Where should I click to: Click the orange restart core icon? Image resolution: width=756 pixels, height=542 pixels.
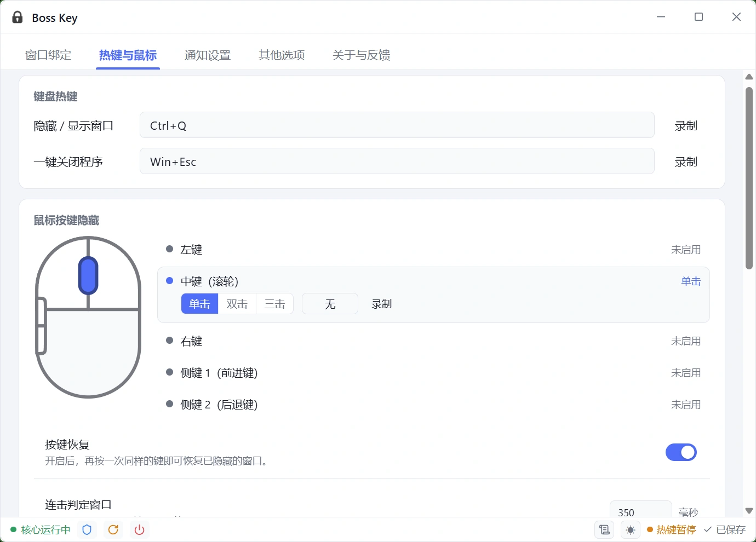113,529
